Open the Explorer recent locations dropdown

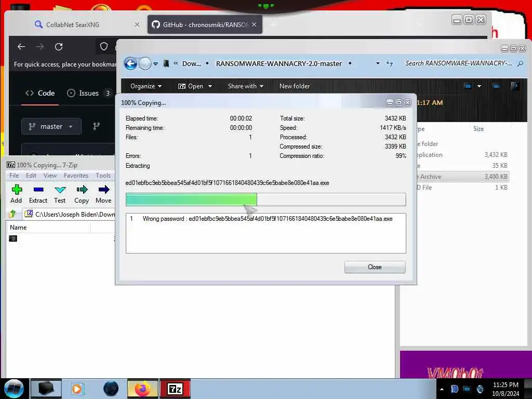click(x=155, y=63)
